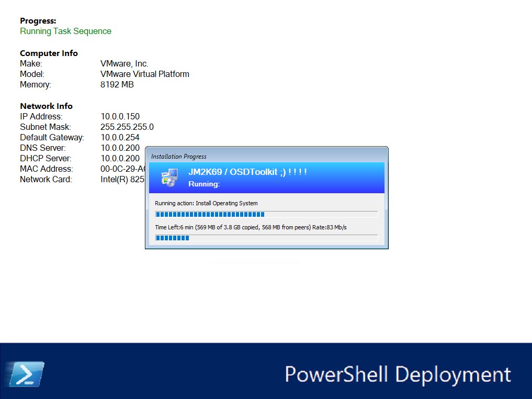
Task: Click the Install Operating System progress bar
Action: 266,214
